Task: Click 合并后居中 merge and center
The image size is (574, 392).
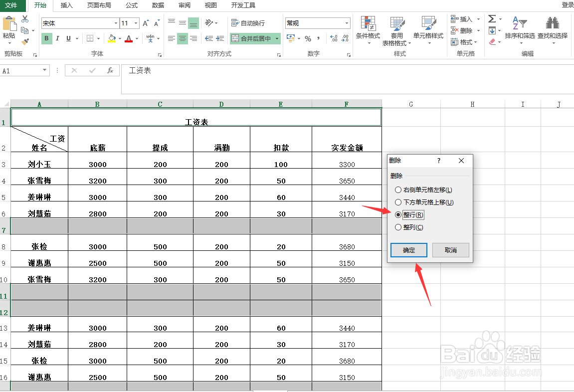Action: pyautogui.click(x=251, y=38)
